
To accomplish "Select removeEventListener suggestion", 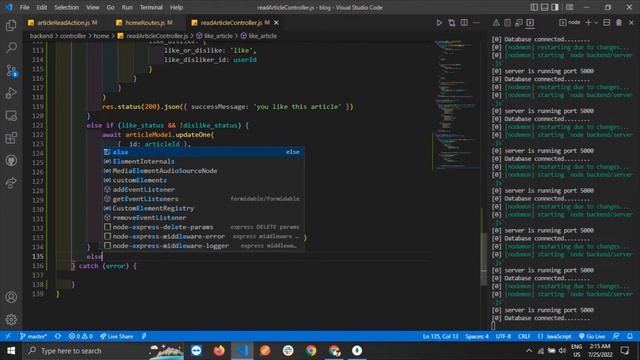I will pyautogui.click(x=203, y=218).
